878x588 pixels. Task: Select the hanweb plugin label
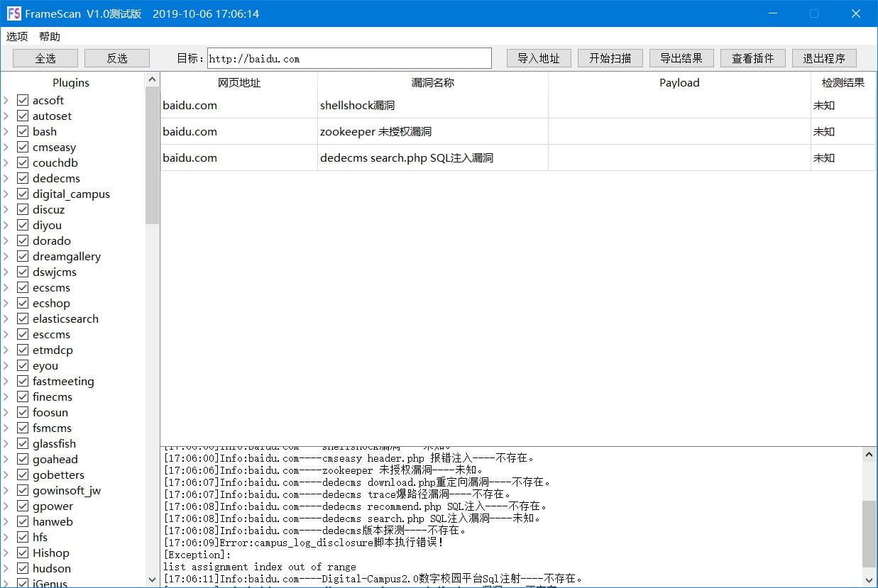pos(53,521)
